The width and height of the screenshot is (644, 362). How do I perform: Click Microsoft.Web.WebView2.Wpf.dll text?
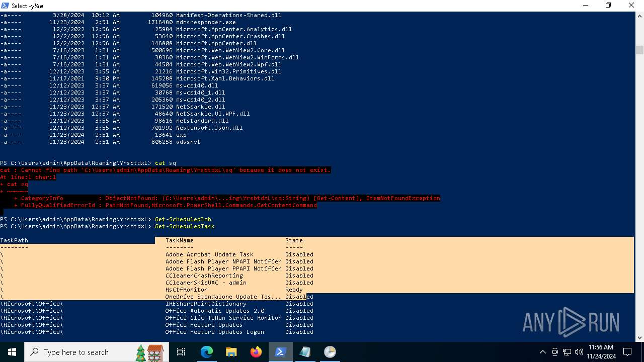228,64
